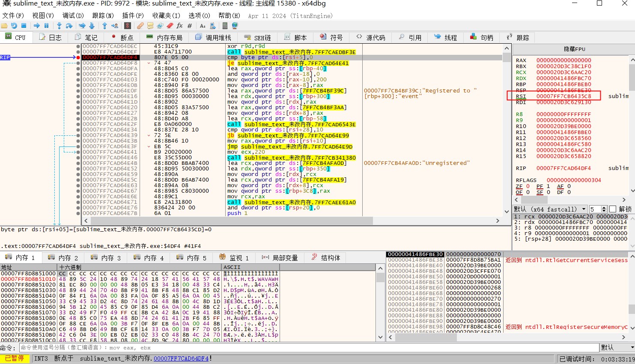
Task: Open the 默认 command type dropdown
Action: (x=617, y=347)
